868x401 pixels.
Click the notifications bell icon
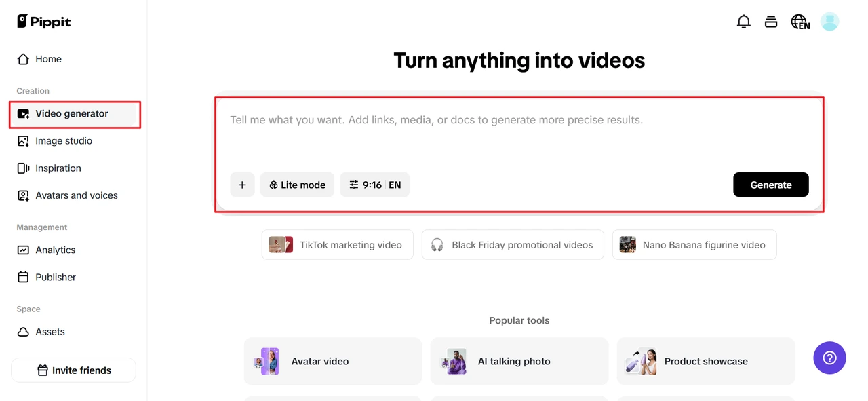point(744,22)
